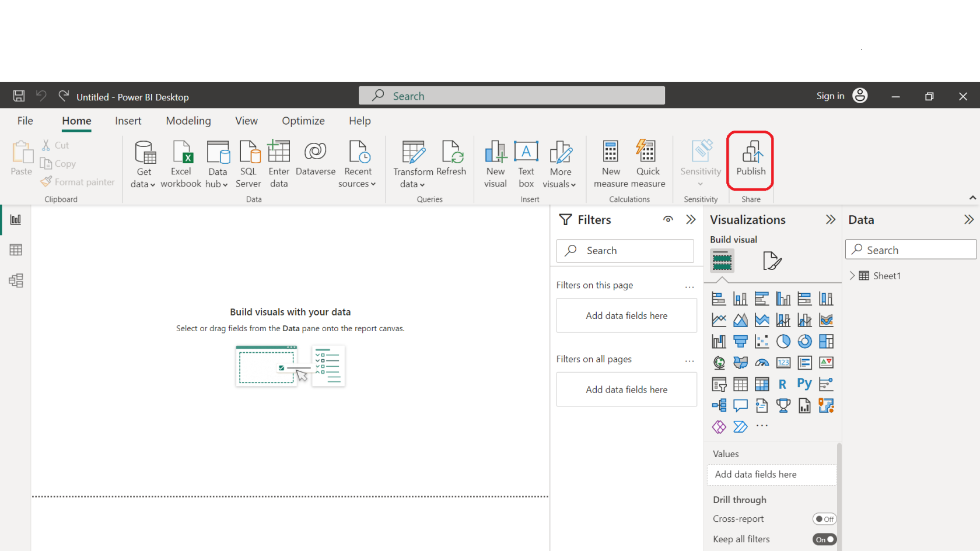
Task: Open Table view in left sidebar
Action: [x=16, y=250]
